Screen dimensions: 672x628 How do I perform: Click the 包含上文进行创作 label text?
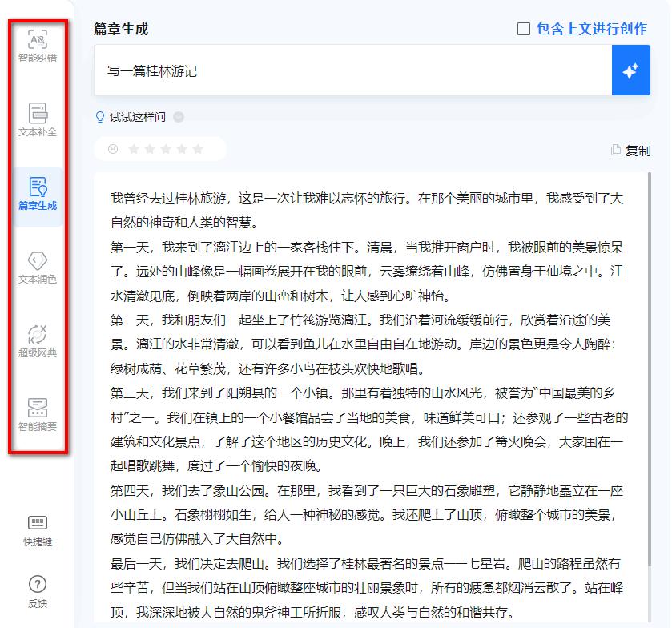(x=592, y=29)
